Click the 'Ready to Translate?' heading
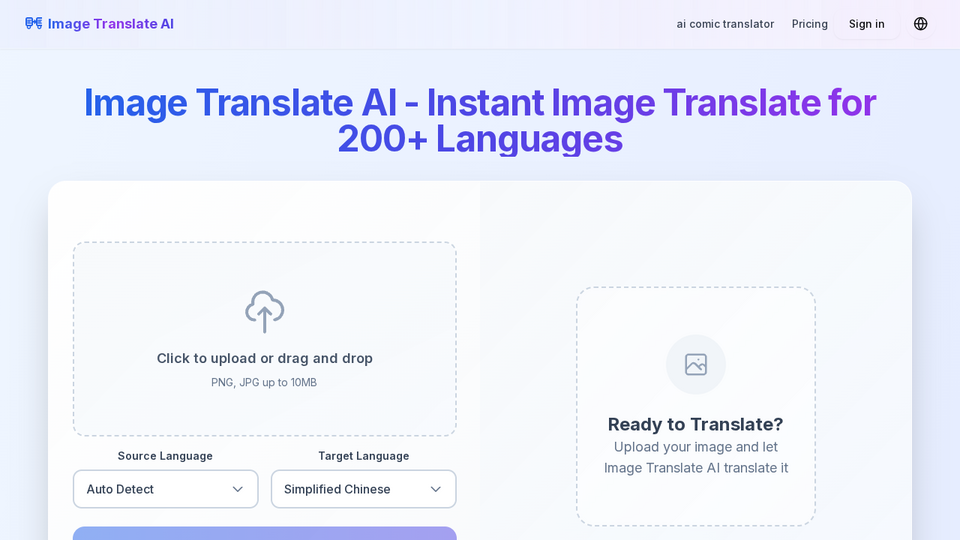 coord(696,424)
